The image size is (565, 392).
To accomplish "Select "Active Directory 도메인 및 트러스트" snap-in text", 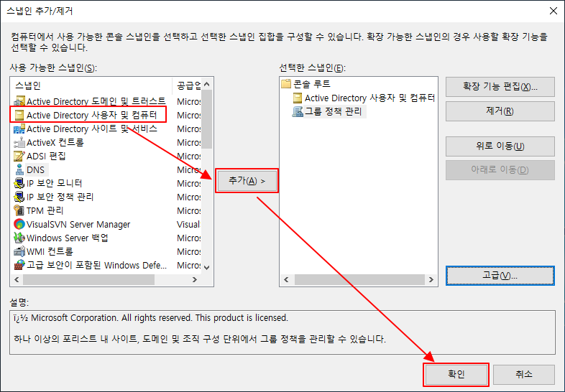I will click(96, 101).
